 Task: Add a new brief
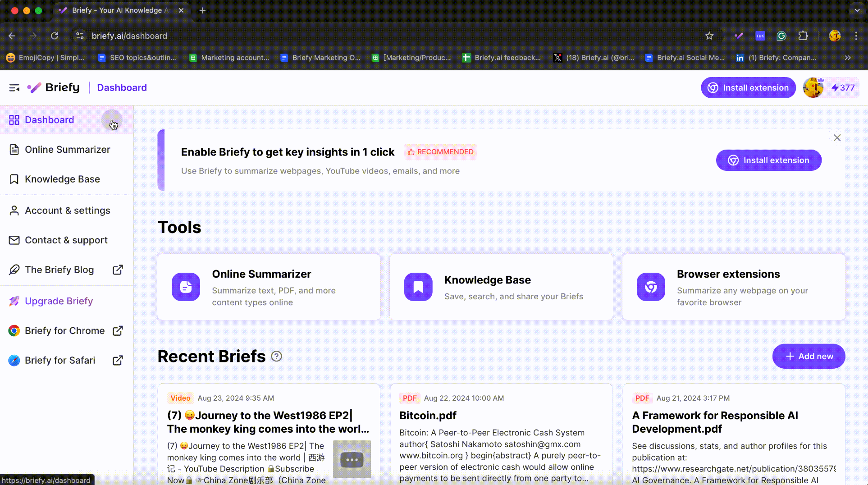coord(809,357)
